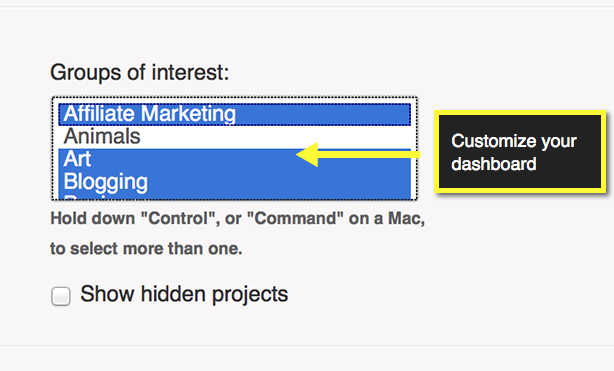
Task: Enable the Show hidden projects checkbox
Action: (x=61, y=296)
